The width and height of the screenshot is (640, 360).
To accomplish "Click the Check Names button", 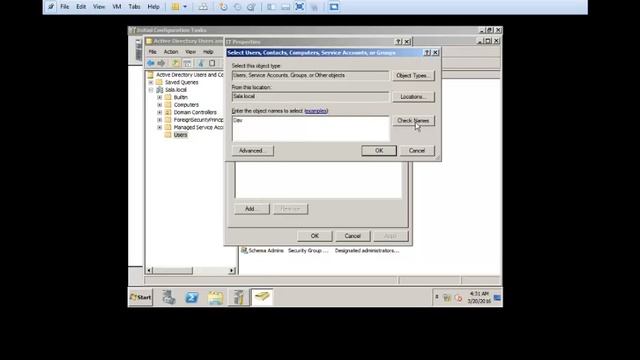I will [x=413, y=120].
